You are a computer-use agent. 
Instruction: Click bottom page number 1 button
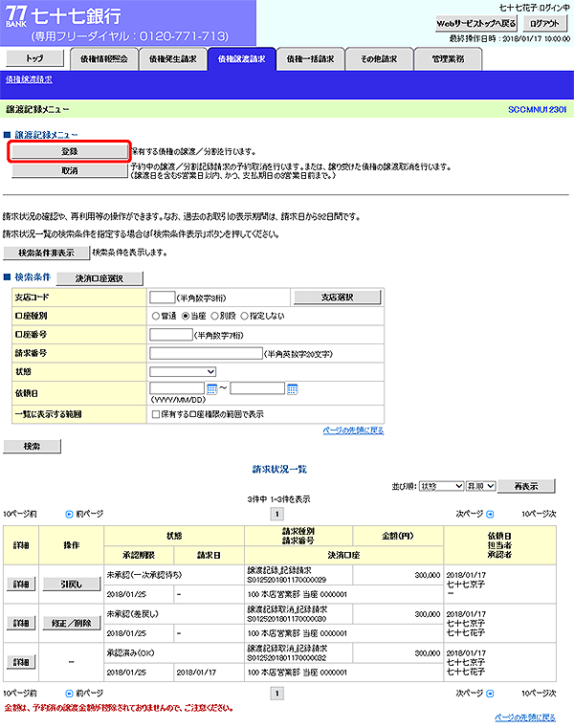(277, 694)
